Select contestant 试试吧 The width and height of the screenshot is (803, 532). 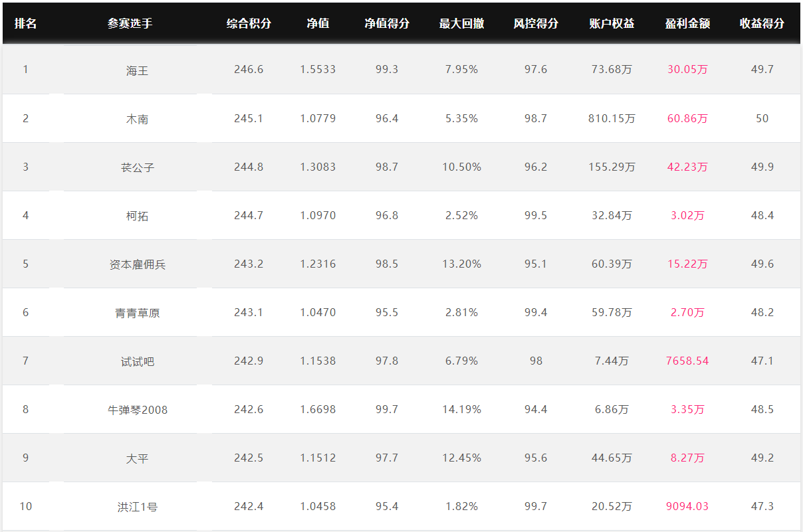coord(137,361)
